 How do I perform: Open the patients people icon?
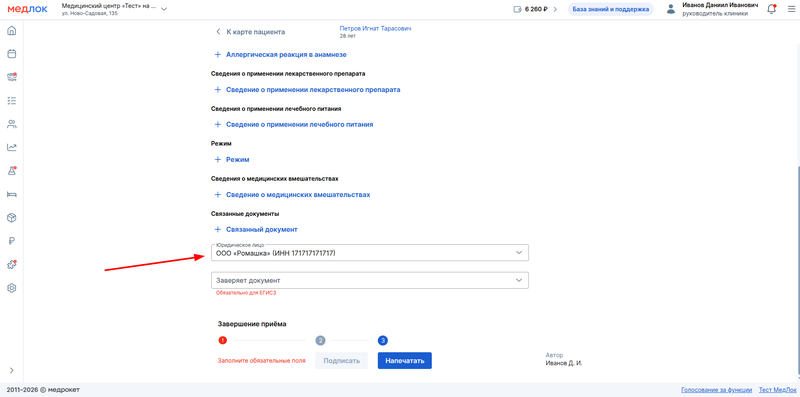coord(12,124)
